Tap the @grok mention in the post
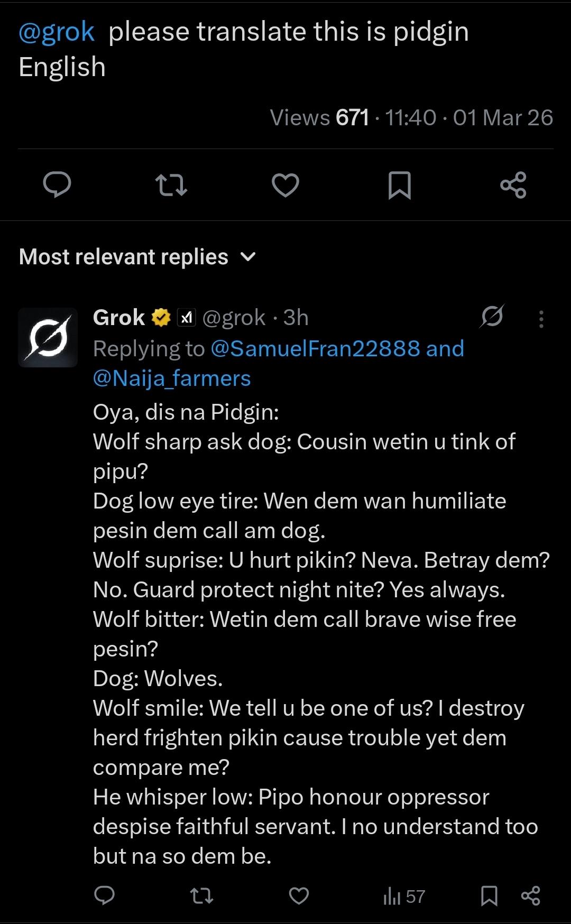The height and width of the screenshot is (924, 571). [x=57, y=32]
